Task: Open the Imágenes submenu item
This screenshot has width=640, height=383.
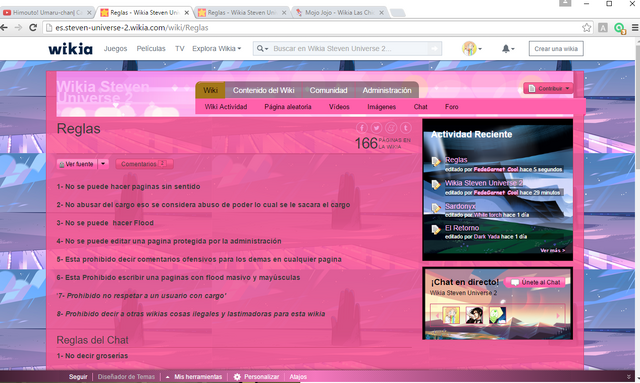Action: (382, 107)
